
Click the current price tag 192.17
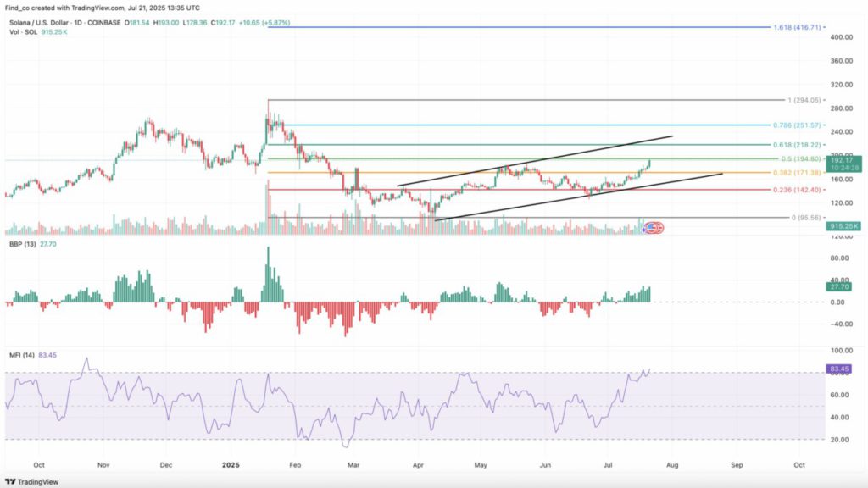click(844, 158)
